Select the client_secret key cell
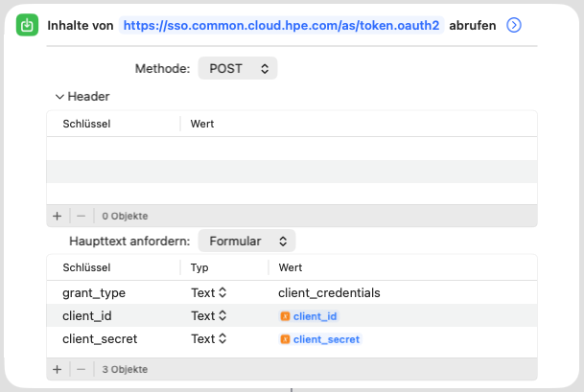Screen dimensions: 584x392 click(x=100, y=338)
